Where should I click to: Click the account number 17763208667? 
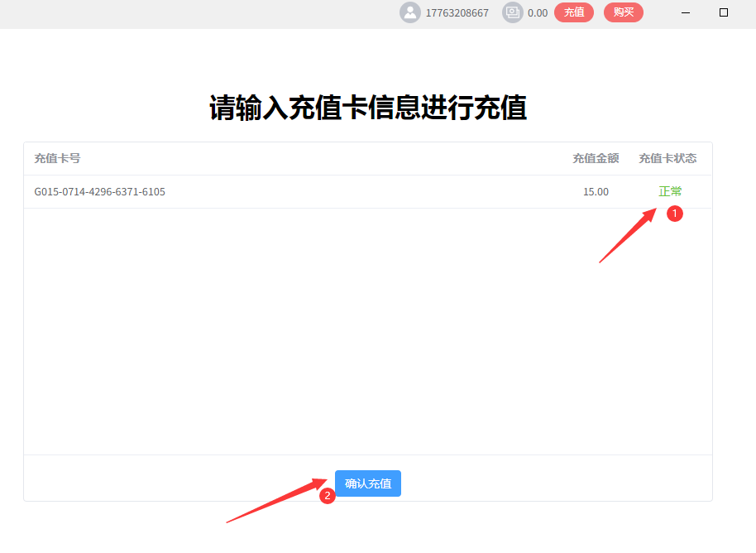(x=457, y=13)
